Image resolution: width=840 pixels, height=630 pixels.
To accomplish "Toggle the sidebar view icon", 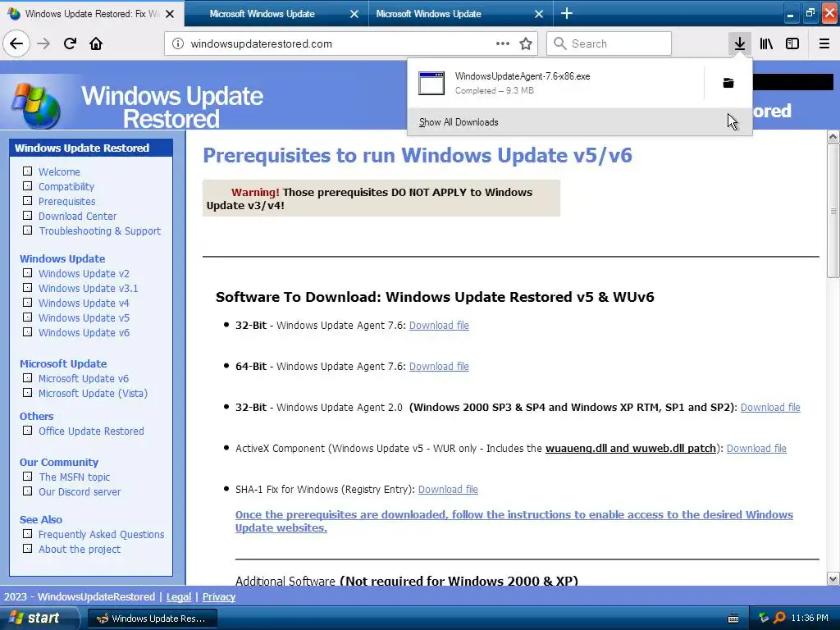I will [x=792, y=44].
